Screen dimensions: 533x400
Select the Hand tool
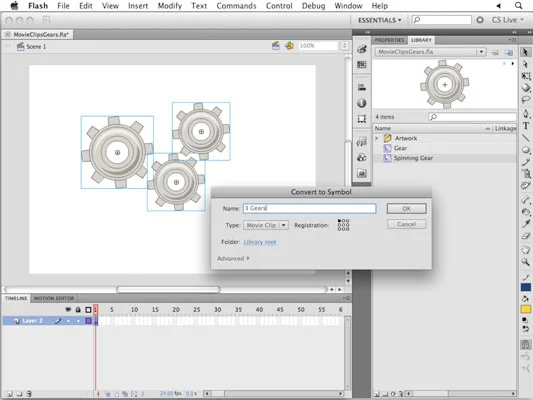526,249
